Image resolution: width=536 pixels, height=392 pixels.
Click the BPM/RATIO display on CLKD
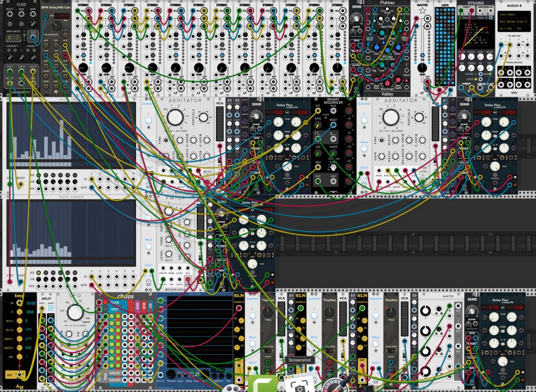13,37
